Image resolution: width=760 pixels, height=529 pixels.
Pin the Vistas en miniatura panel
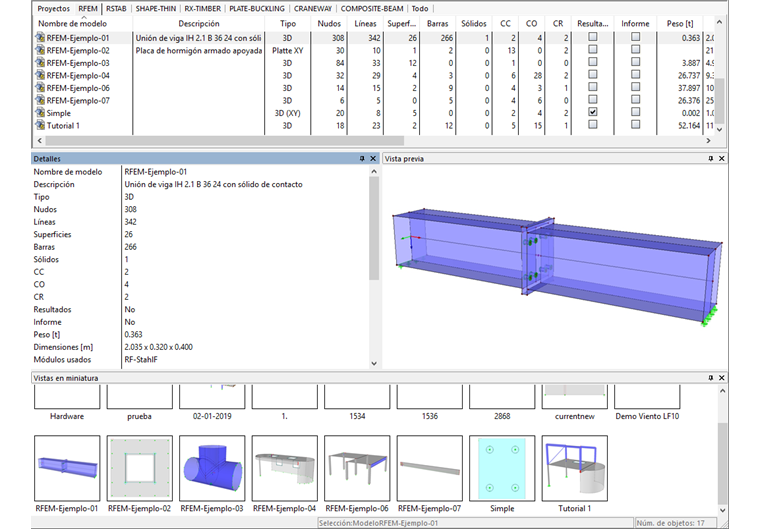(x=711, y=378)
